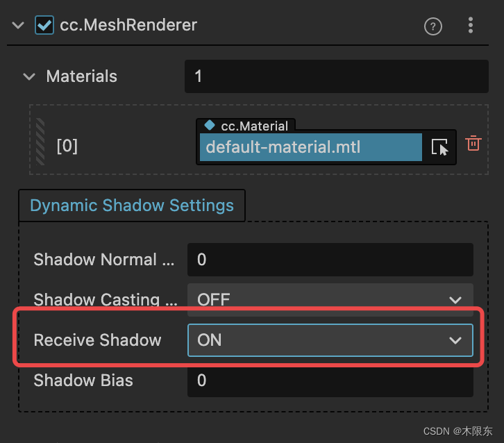Delete material element with the trash icon
Viewport: 504px width, 443px height.
click(x=473, y=143)
